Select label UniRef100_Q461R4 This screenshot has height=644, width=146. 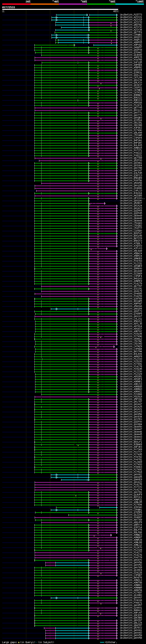tap(131, 309)
